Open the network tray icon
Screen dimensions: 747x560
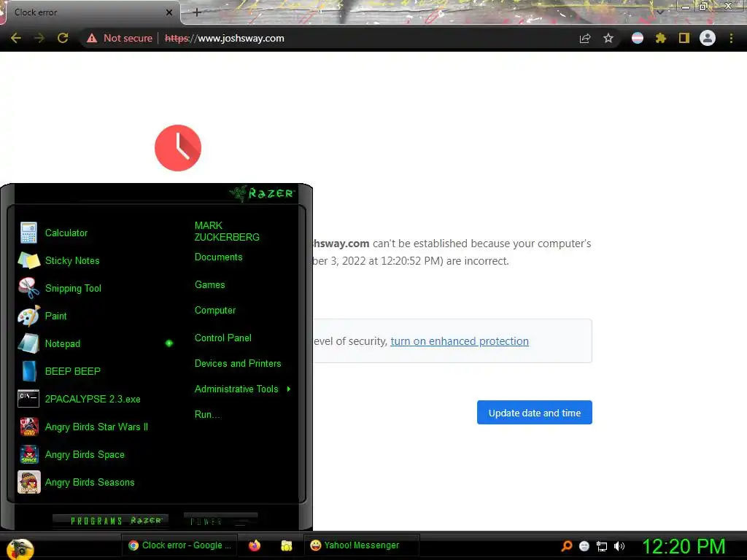(x=602, y=546)
